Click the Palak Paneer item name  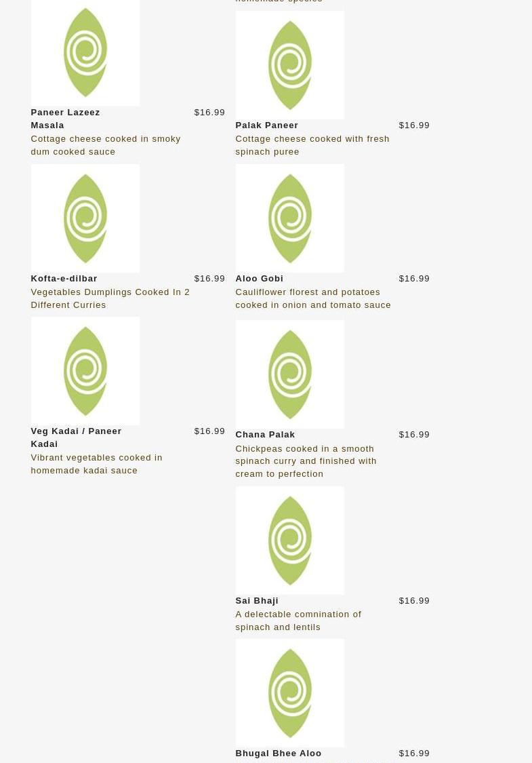[x=266, y=125]
